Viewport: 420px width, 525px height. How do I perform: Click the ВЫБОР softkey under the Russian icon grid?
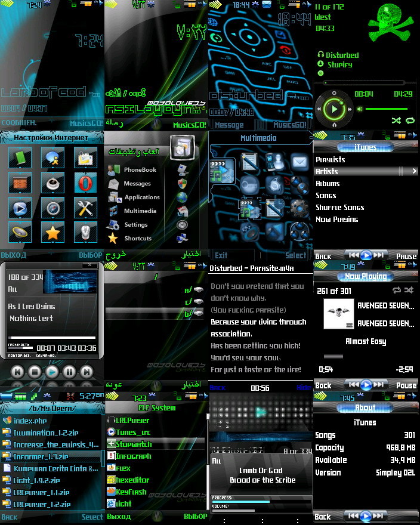(91, 255)
